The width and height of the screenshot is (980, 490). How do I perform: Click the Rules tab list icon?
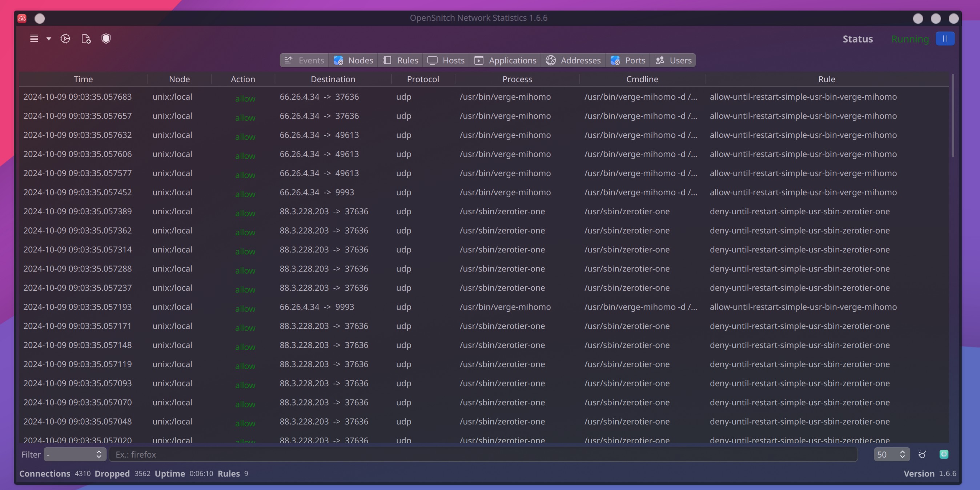tap(387, 60)
